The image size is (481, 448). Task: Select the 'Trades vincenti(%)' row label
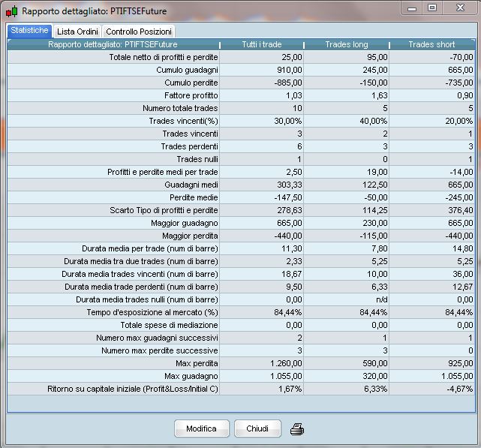click(183, 121)
